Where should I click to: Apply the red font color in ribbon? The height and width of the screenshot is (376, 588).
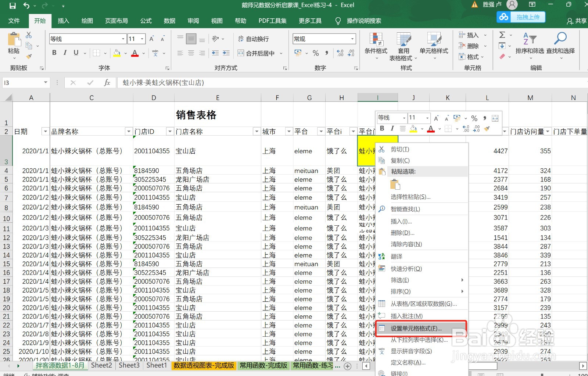(x=135, y=53)
